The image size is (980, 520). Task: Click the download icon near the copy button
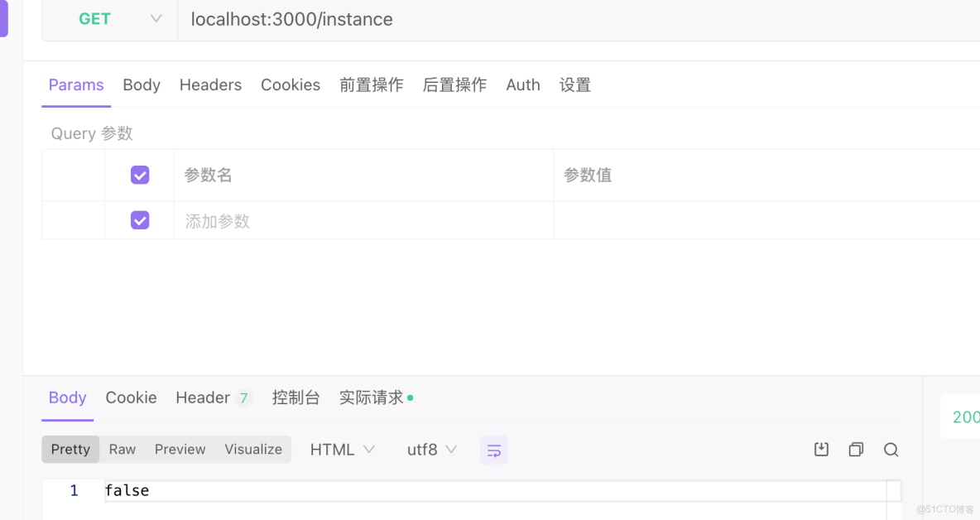coord(821,449)
